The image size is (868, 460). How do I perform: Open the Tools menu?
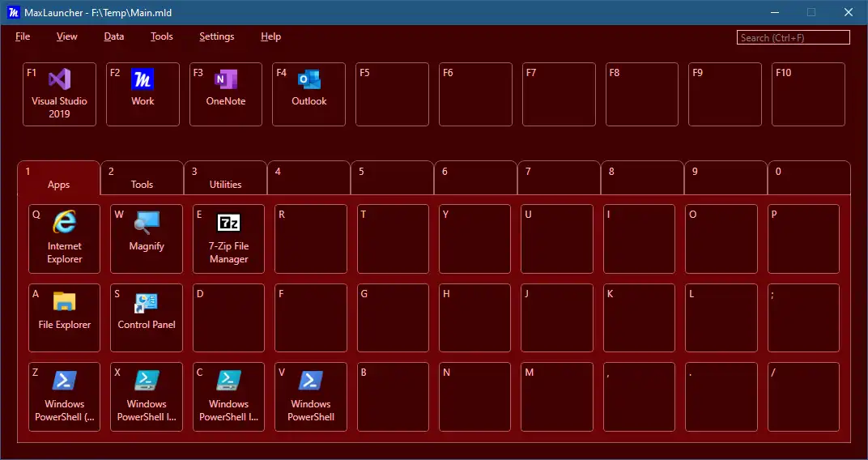click(162, 36)
